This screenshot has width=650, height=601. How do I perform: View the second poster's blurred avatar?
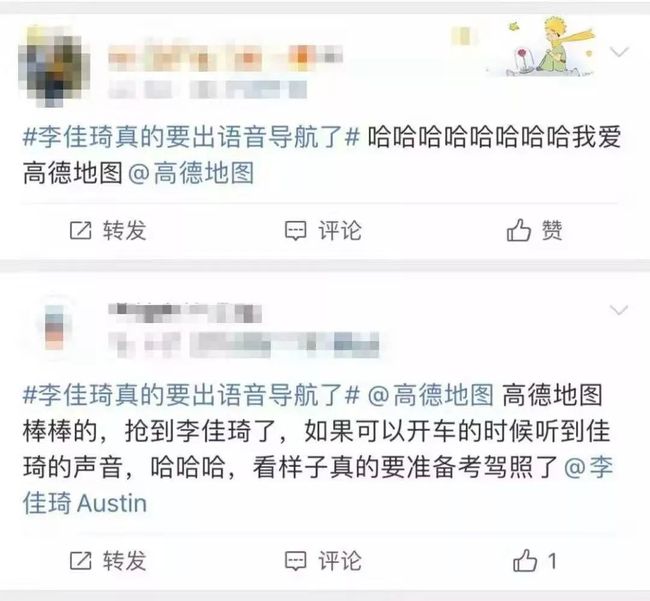click(55, 327)
